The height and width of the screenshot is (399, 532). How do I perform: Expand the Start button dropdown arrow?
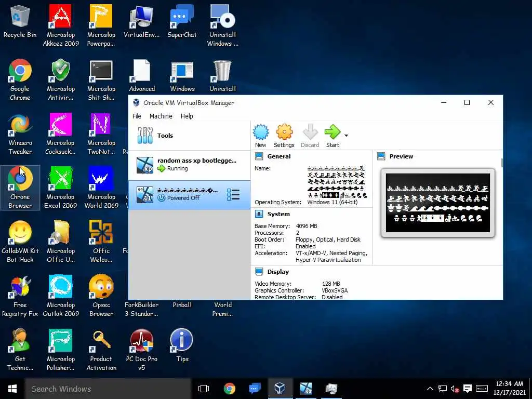click(346, 136)
